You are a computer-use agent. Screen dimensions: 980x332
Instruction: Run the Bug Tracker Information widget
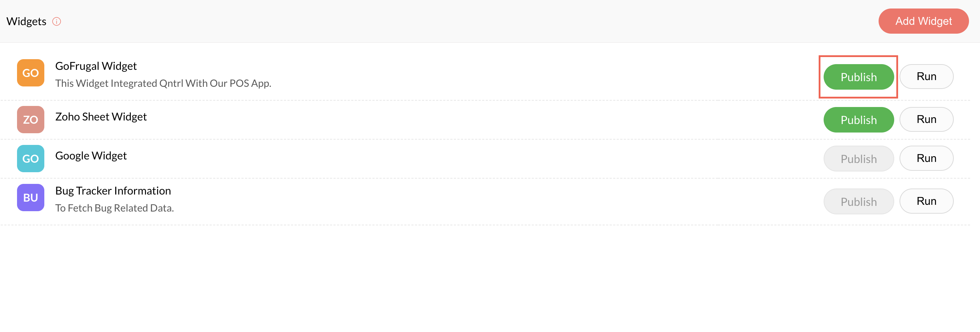coord(926,201)
